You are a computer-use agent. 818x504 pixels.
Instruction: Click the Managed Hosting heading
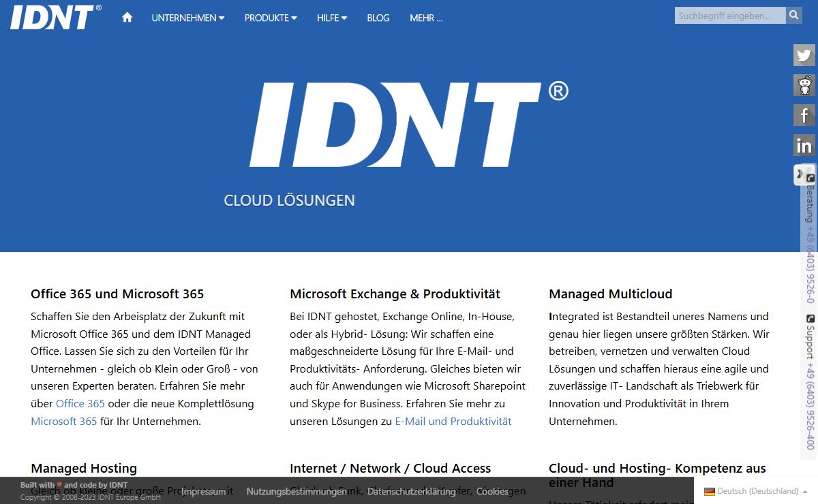[84, 468]
